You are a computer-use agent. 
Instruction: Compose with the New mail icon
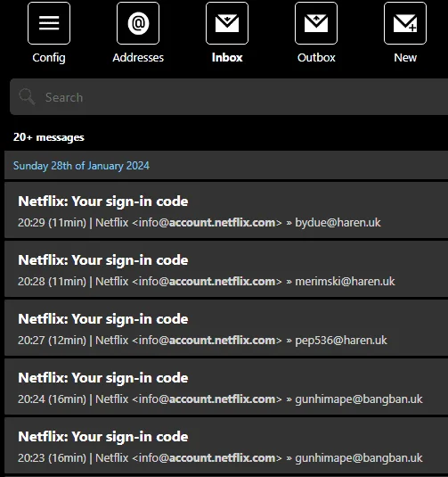point(405,23)
